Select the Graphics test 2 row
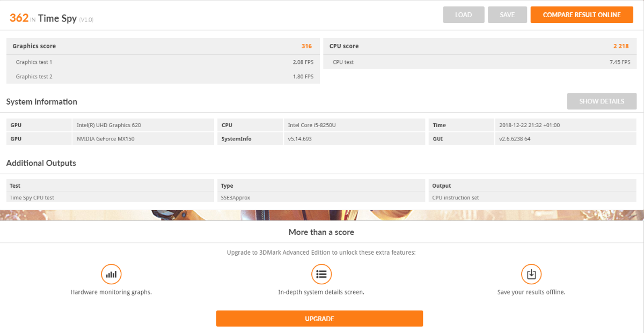Screen dimensions: 644x333 [163, 77]
